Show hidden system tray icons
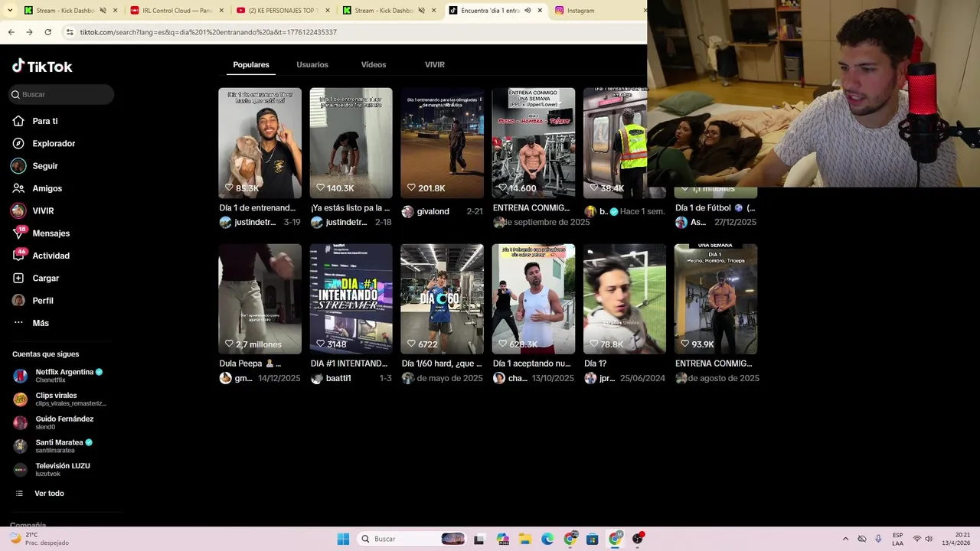 pyautogui.click(x=845, y=539)
